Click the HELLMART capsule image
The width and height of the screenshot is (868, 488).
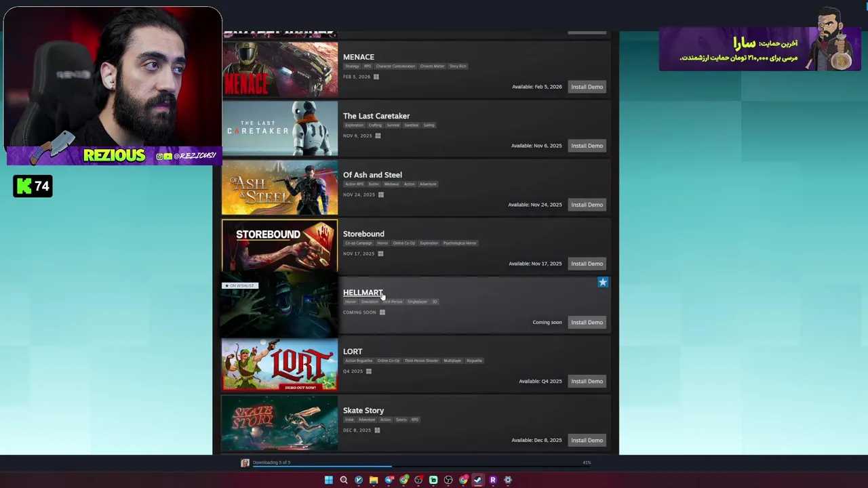coord(280,306)
